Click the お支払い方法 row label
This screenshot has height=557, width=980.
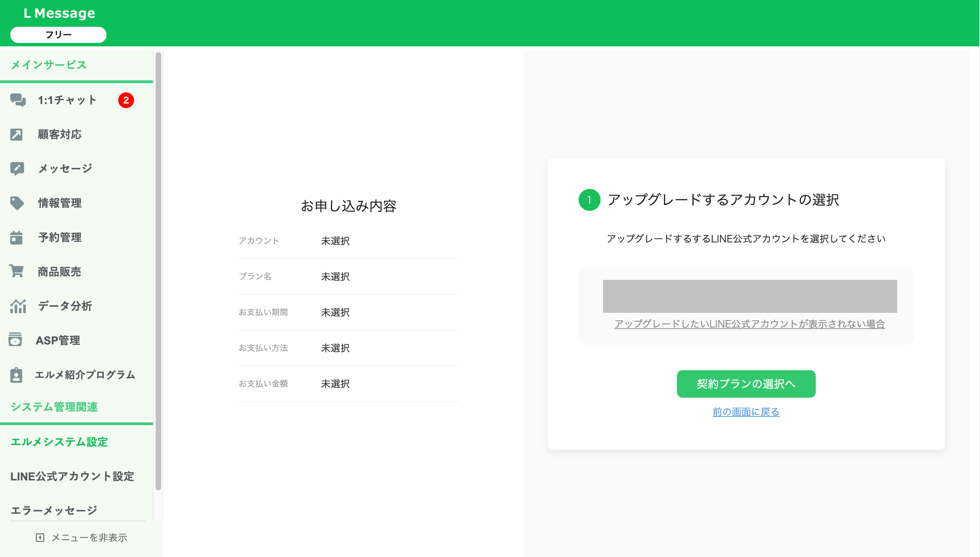pos(263,348)
